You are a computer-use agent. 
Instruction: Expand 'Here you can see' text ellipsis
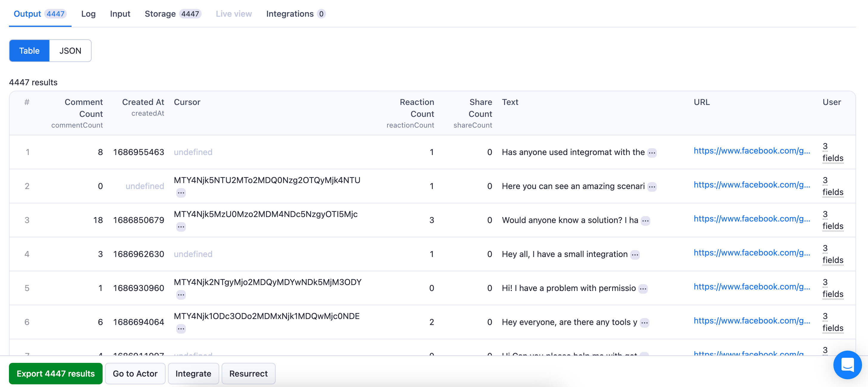[652, 187]
